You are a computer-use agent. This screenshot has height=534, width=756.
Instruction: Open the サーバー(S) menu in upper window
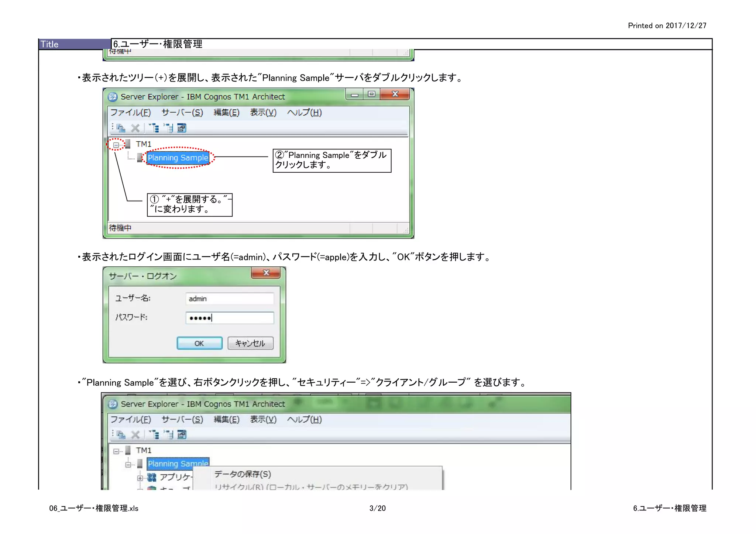[x=182, y=113]
